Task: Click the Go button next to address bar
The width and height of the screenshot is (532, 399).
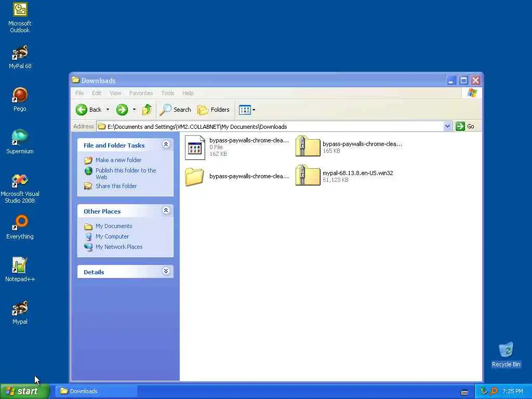Action: [465, 126]
